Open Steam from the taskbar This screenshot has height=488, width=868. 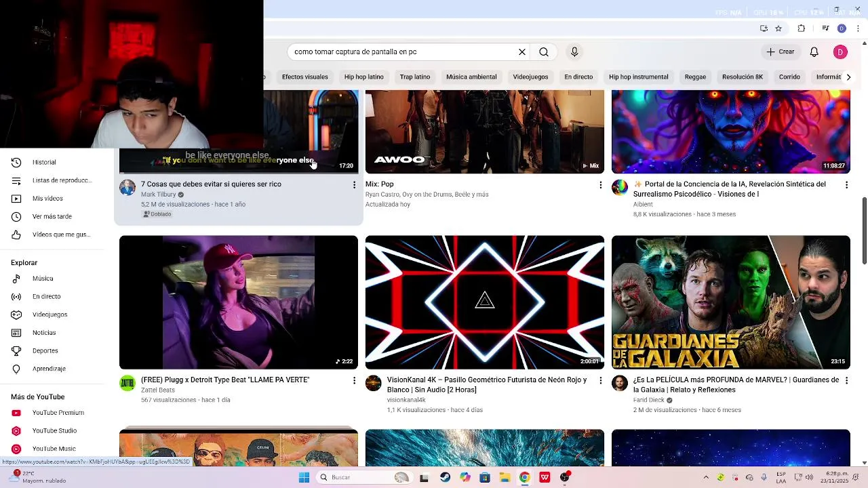click(445, 477)
